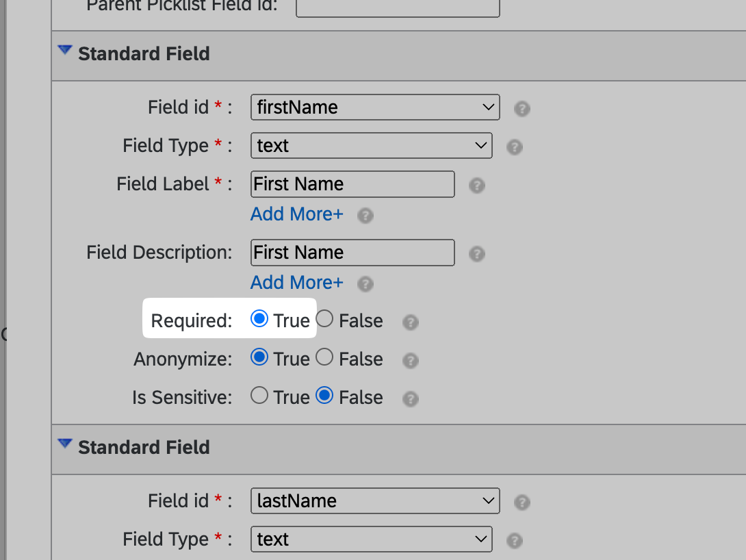Click Add More+ under Field Label
Image resolution: width=746 pixels, height=560 pixels.
click(296, 214)
